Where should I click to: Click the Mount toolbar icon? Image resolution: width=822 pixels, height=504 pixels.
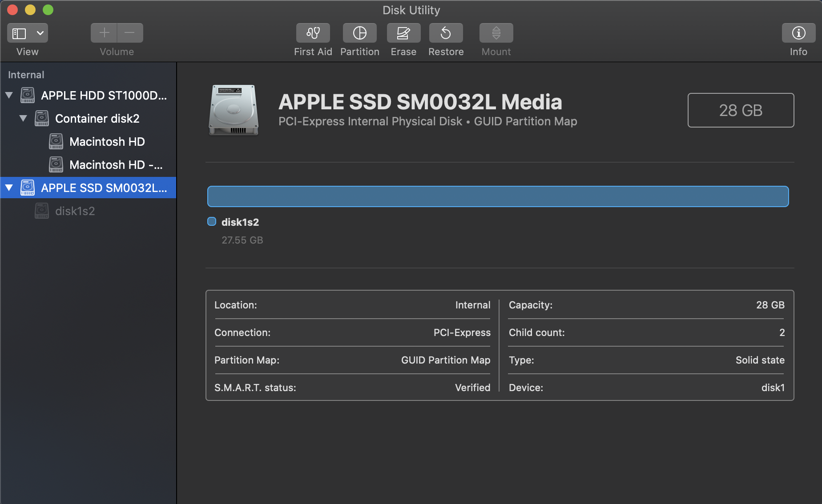click(x=496, y=33)
